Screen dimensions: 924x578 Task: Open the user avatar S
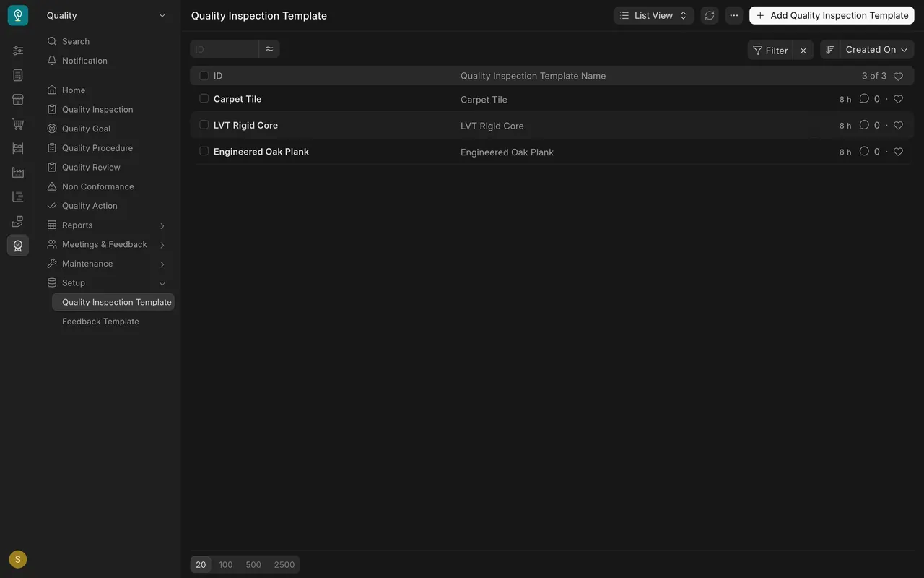[x=18, y=559]
